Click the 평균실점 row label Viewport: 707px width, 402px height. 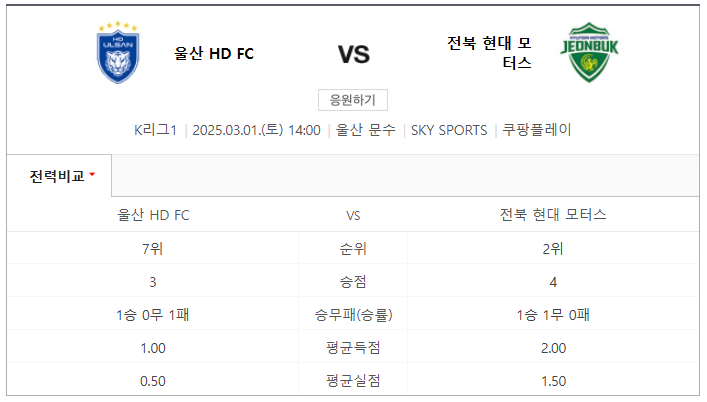(x=353, y=381)
